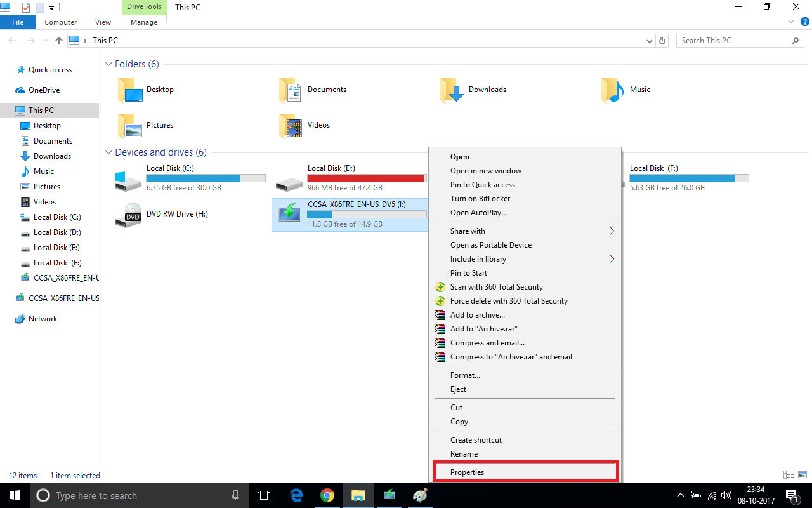Navigate up to the parent folder
This screenshot has width=812, height=508.
point(58,40)
